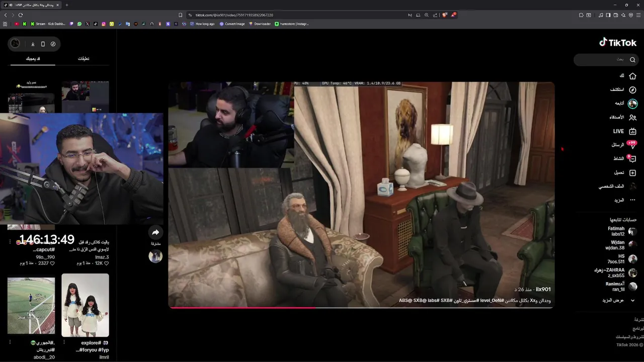Open the X bookmark icon in bookmarks bar
The image size is (644, 362).
(88, 24)
